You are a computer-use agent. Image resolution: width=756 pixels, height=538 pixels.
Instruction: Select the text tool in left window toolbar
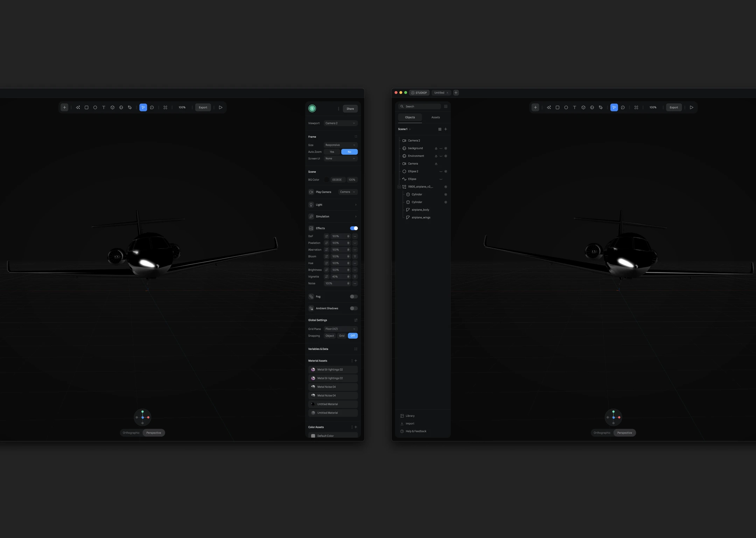[x=104, y=108]
